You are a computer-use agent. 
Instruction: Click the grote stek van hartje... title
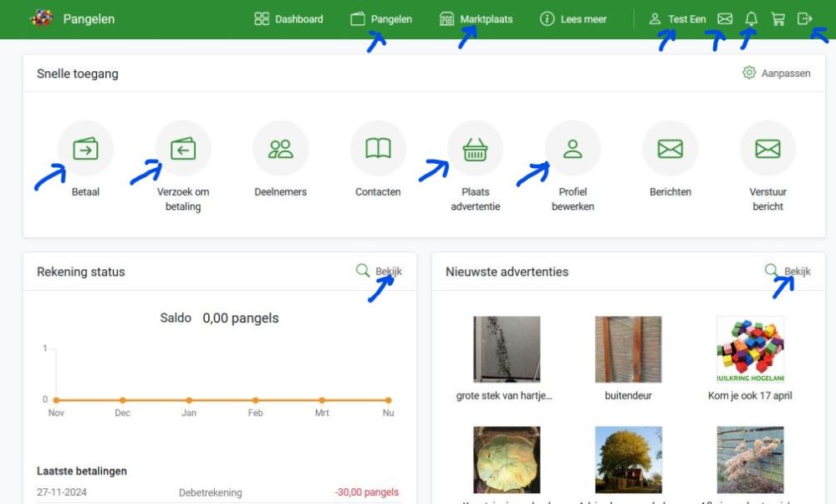[504, 396]
